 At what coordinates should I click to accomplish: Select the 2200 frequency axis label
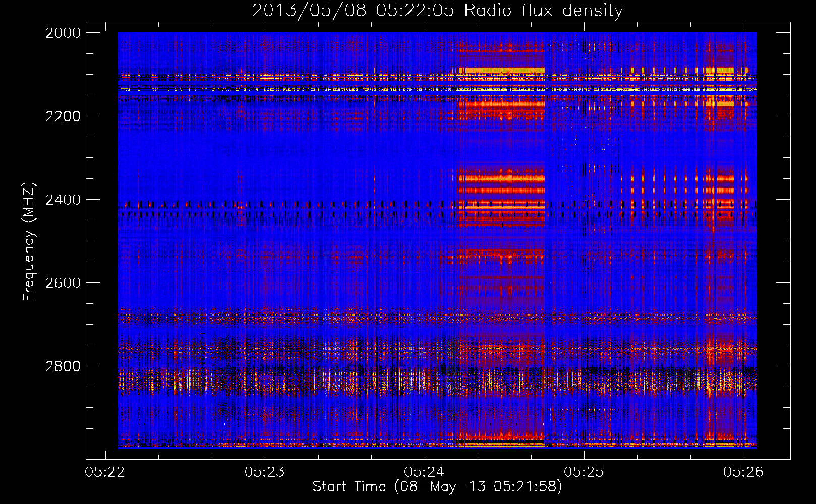(63, 116)
